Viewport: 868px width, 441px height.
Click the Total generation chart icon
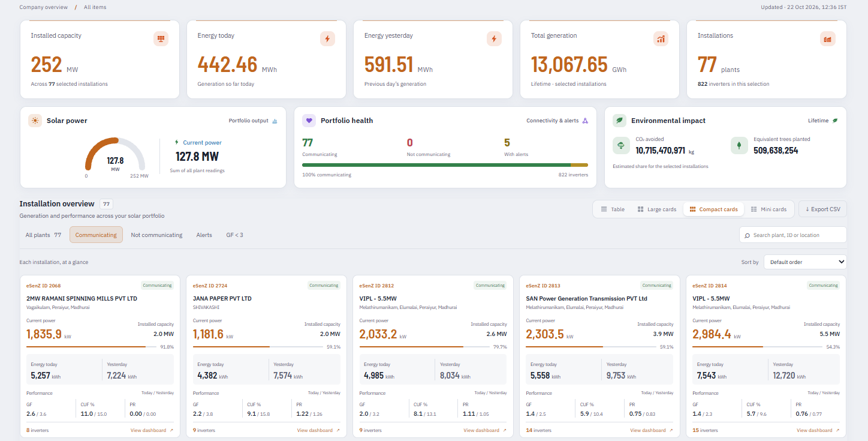click(661, 39)
